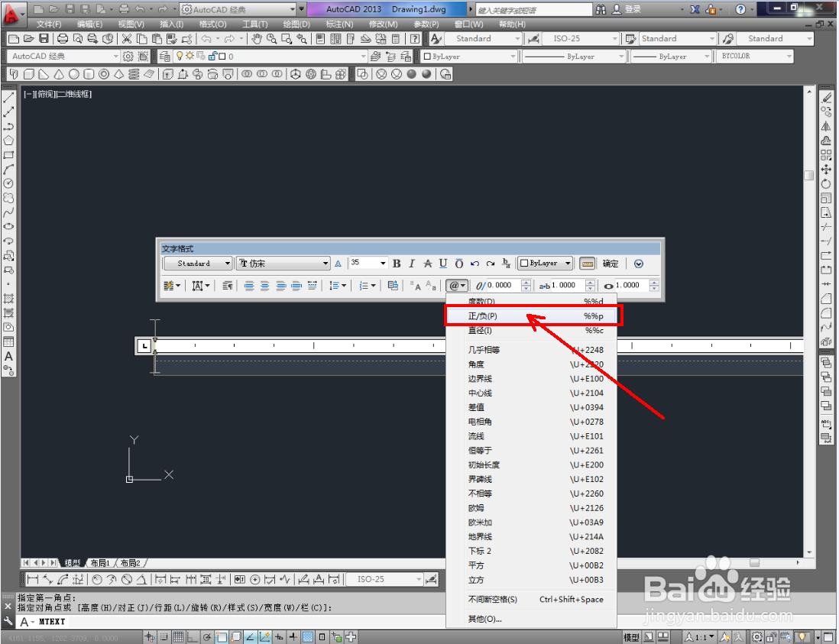Select the move tool in modify toolbar
The image size is (839, 644).
[826, 170]
